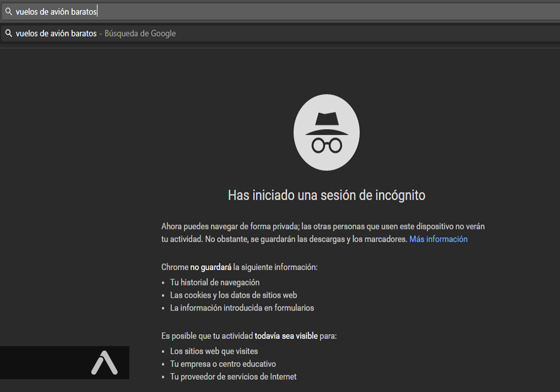Viewport: 560px width, 392px height.
Task: Click the search magnifier icon in address bar
Action: coord(8,12)
